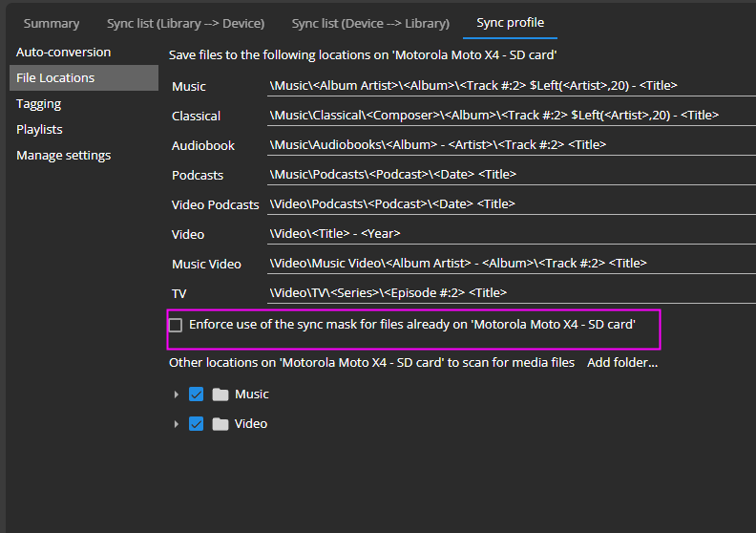Select the Sync profile tab

(511, 23)
